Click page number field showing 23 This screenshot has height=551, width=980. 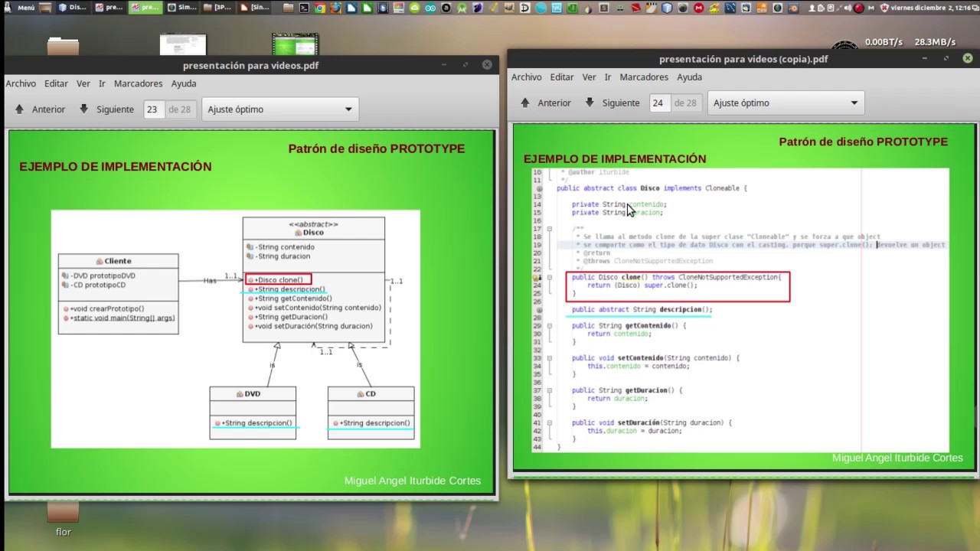click(154, 109)
